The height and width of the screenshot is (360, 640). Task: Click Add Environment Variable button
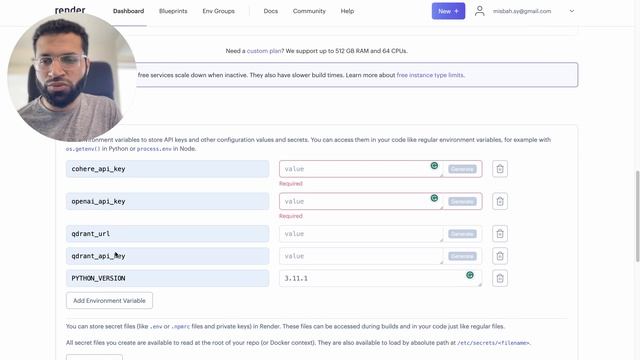pos(109,300)
